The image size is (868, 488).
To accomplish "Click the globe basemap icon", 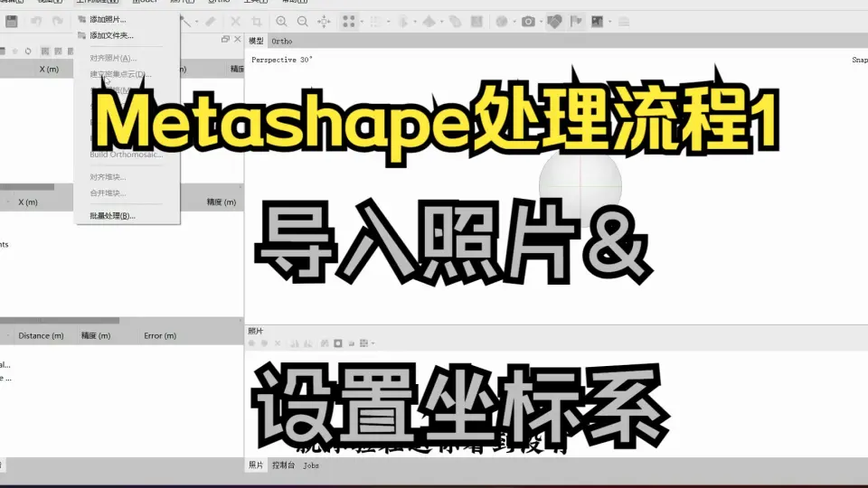I will tap(502, 22).
